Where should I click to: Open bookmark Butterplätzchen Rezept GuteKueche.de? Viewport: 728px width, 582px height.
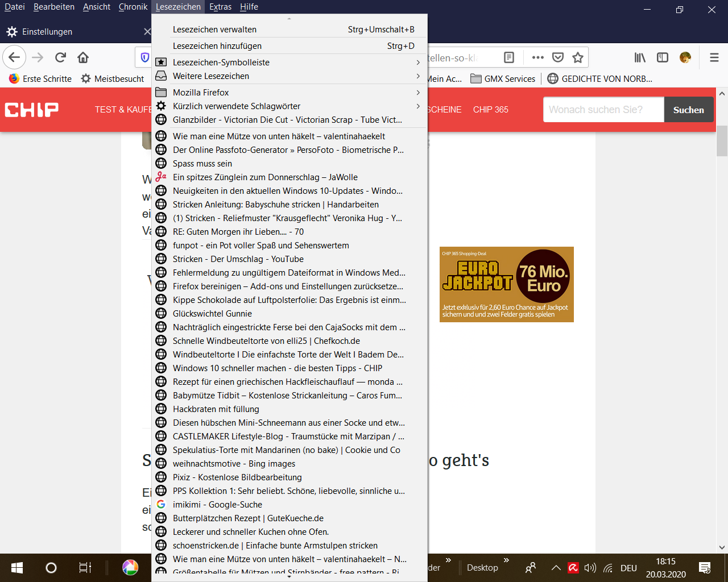point(289,518)
